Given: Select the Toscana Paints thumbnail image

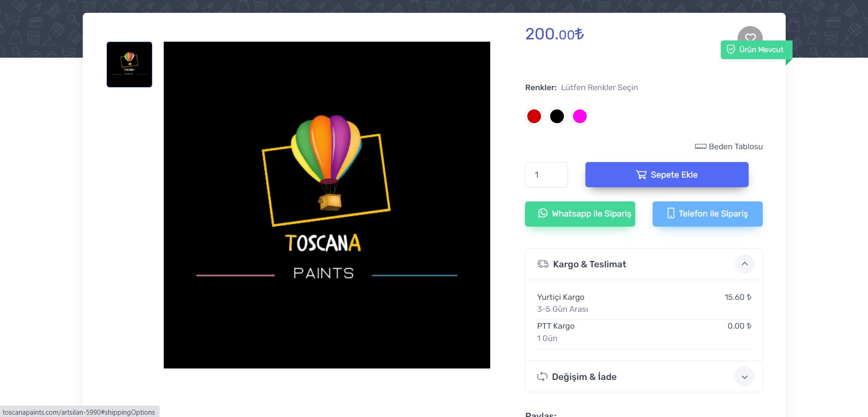Looking at the screenshot, I should (129, 65).
